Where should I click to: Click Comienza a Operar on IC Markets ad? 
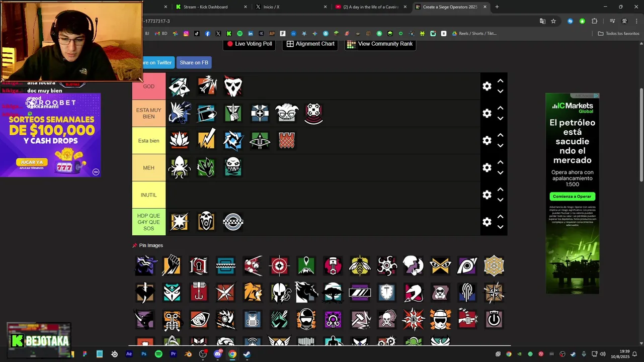click(x=573, y=197)
